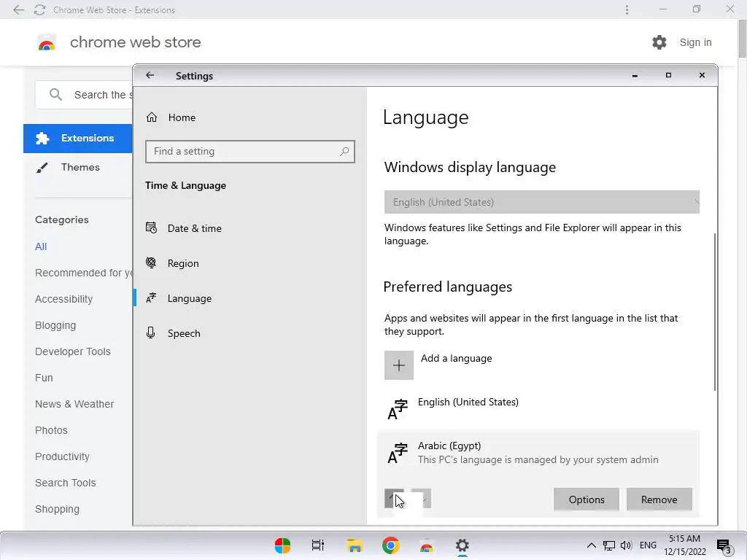Click the Settings window vertical scrollbar
This screenshot has width=747, height=560.
coord(715,312)
